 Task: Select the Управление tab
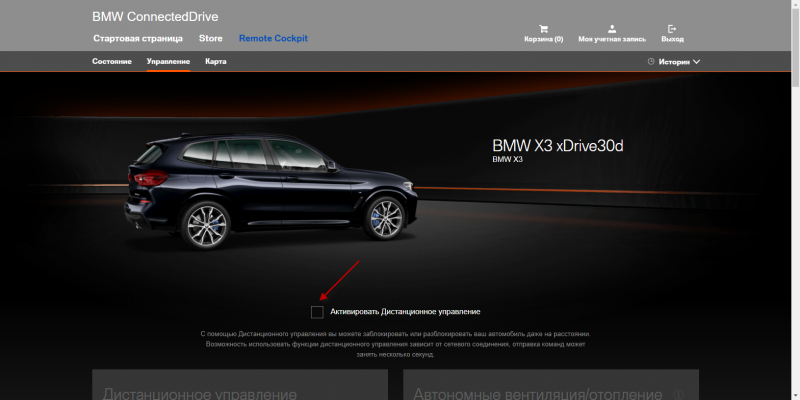[x=168, y=62]
